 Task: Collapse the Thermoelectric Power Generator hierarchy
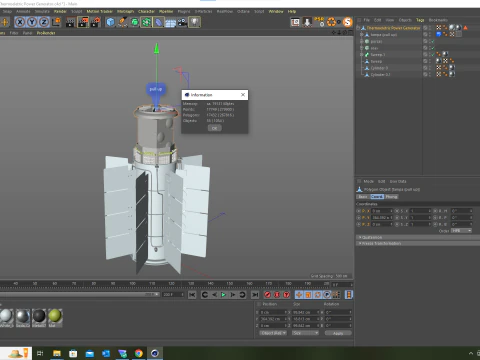(358, 28)
